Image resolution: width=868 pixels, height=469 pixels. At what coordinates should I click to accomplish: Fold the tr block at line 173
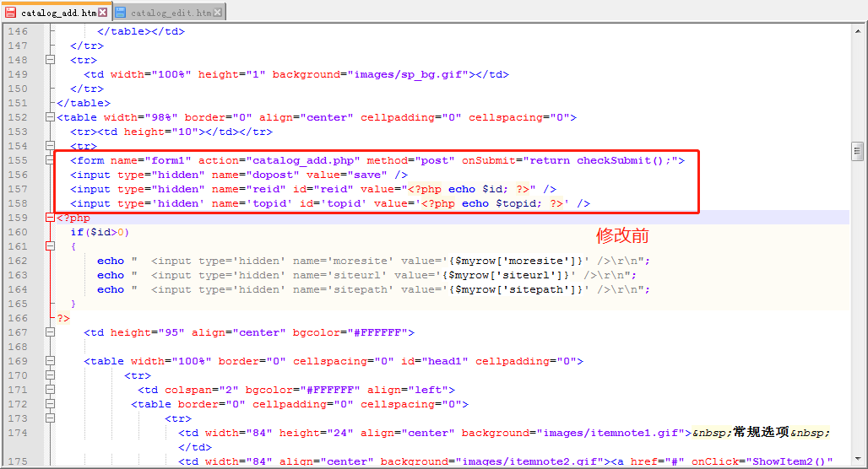[x=50, y=418]
